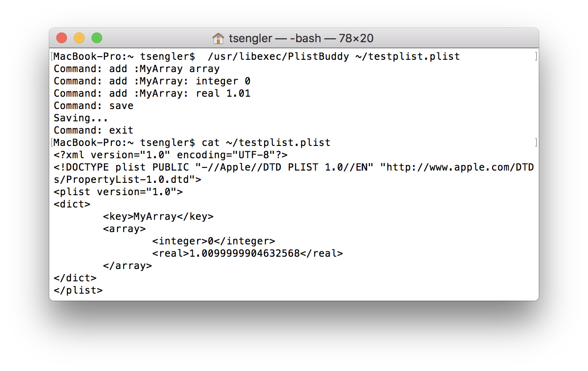This screenshot has width=588, height=371.
Task: Click the "add :MyArray: integer 0" line
Action: 180,81
